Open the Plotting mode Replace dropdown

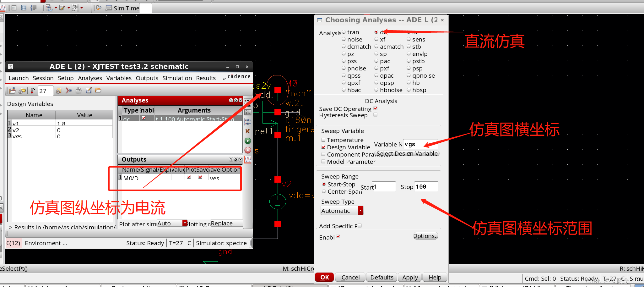point(226,223)
